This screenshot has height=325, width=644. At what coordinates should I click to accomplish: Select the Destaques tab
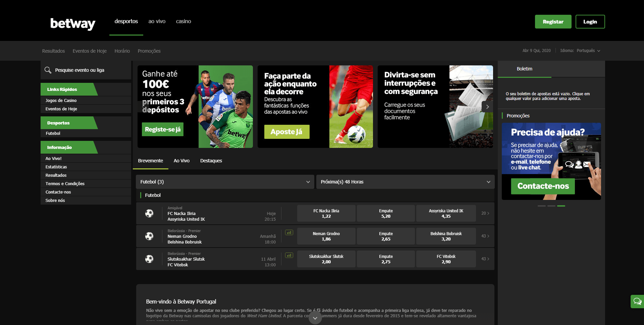click(211, 161)
